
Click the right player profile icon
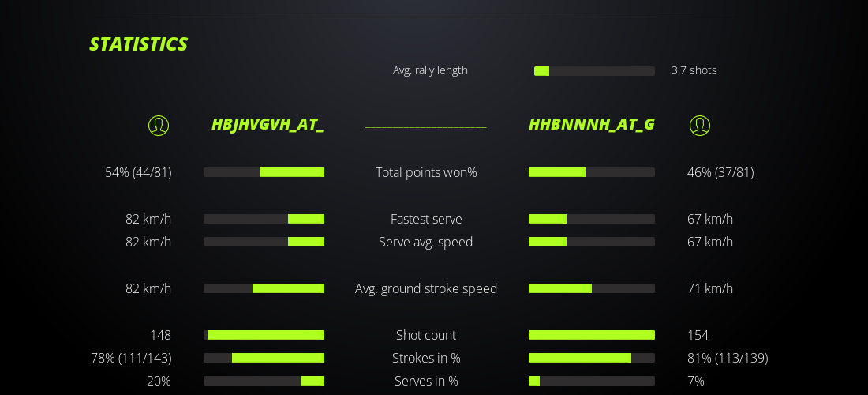pos(700,126)
